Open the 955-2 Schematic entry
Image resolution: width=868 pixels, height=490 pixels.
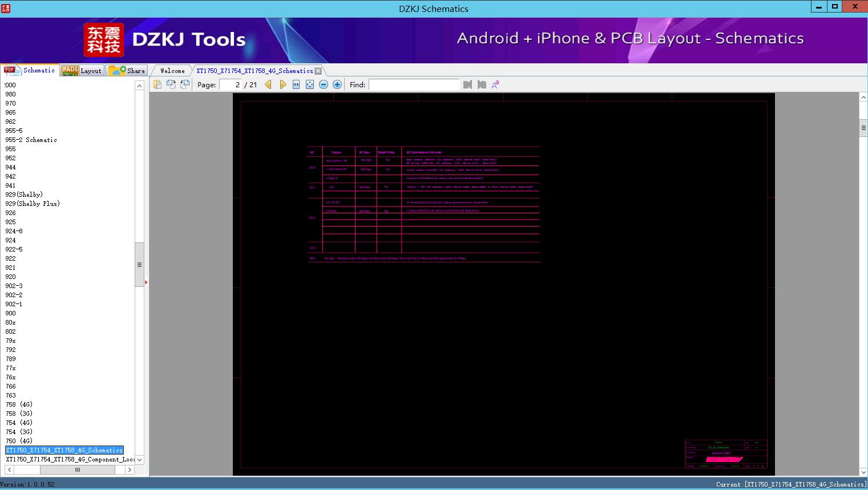tap(31, 140)
